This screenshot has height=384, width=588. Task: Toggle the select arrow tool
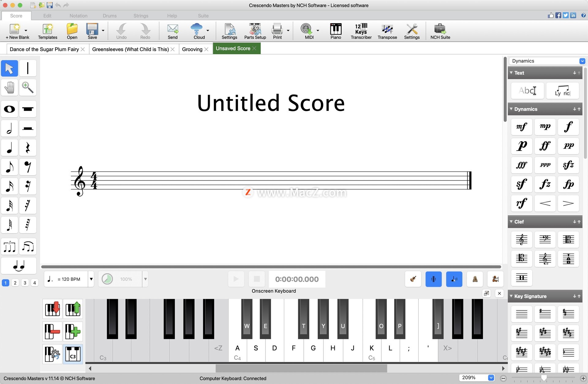click(x=9, y=68)
